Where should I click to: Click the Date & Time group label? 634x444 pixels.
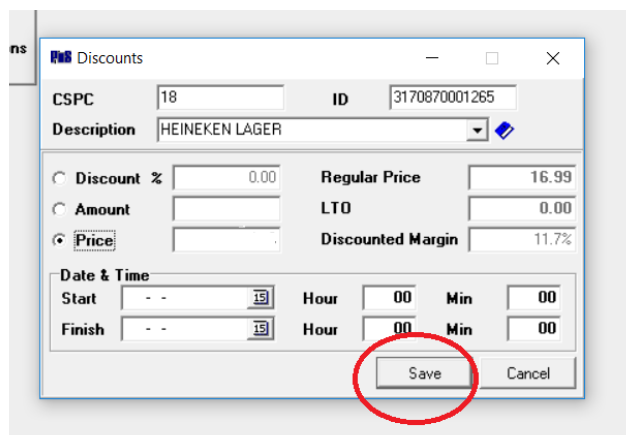click(104, 275)
